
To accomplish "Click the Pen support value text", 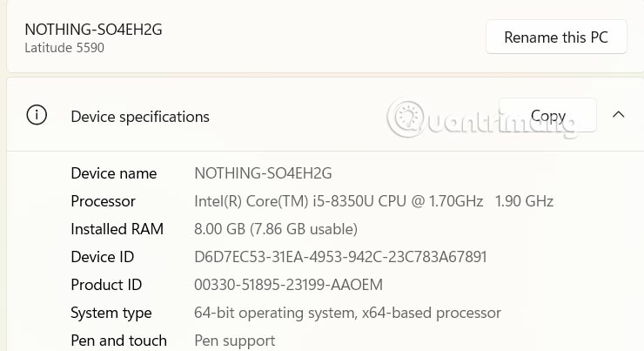I will 234,341.
